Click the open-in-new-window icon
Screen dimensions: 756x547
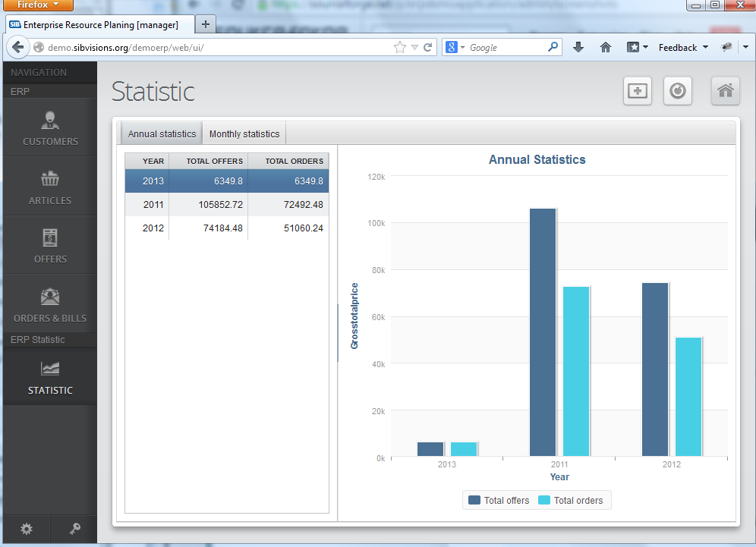pos(637,90)
